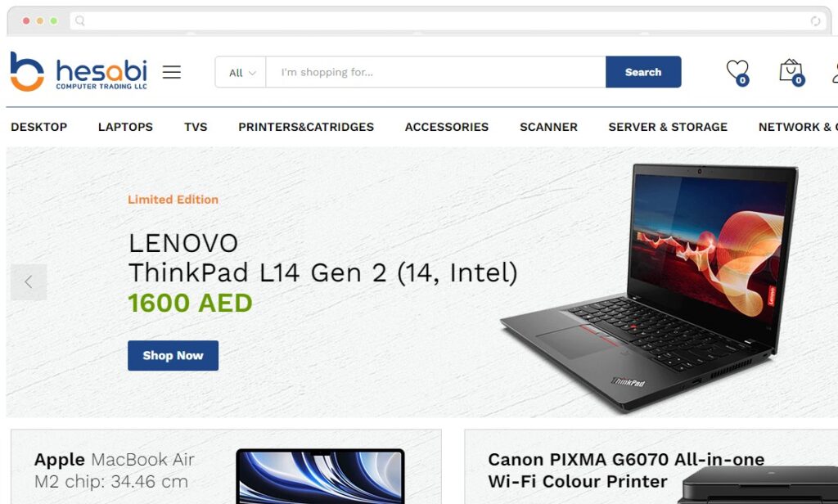Click the Shop Now button
The width and height of the screenshot is (838, 504).
173,355
